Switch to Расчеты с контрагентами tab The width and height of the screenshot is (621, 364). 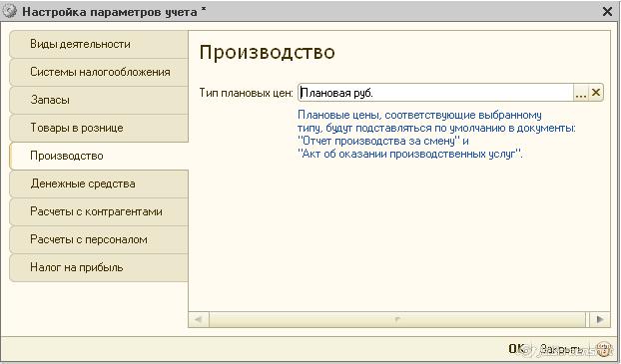pos(99,211)
